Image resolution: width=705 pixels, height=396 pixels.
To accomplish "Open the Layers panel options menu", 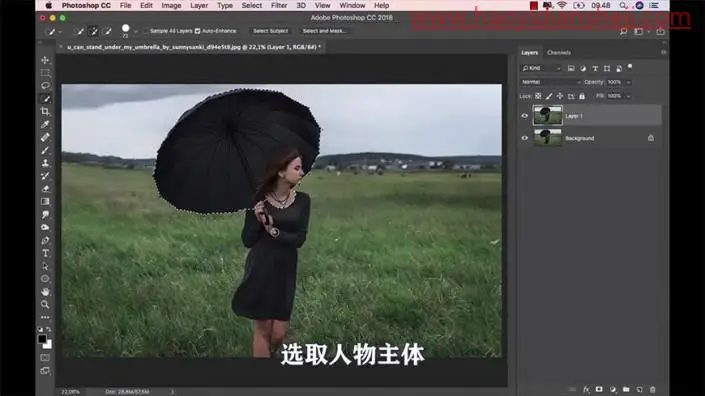I will tap(663, 53).
